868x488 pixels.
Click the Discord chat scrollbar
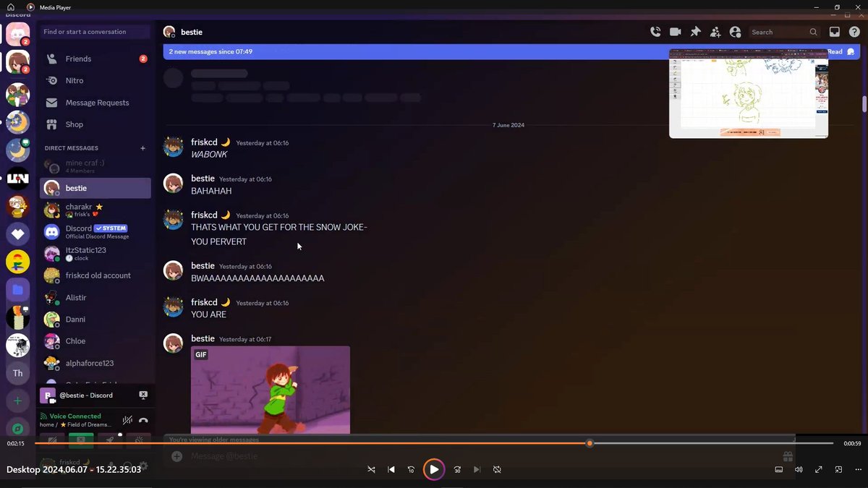click(x=864, y=103)
